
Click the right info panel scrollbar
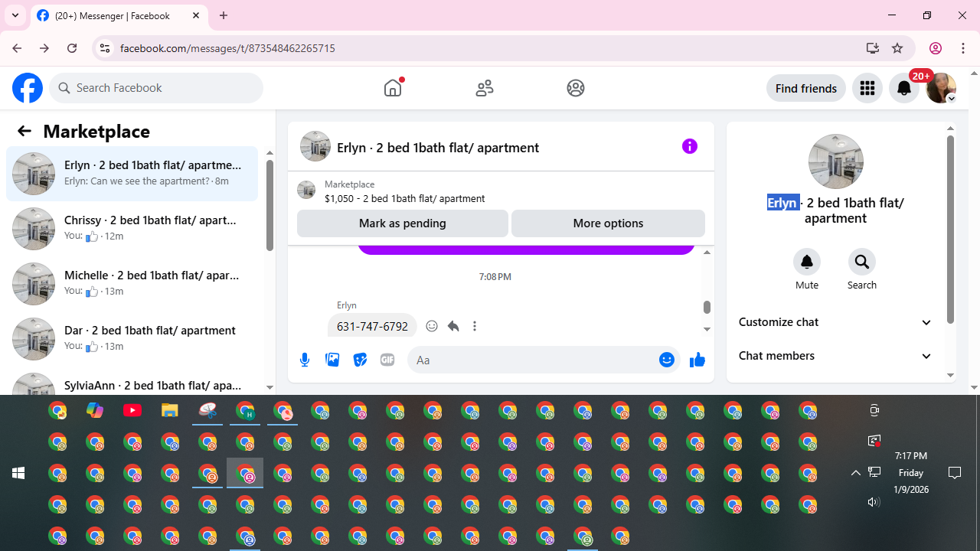tap(950, 230)
